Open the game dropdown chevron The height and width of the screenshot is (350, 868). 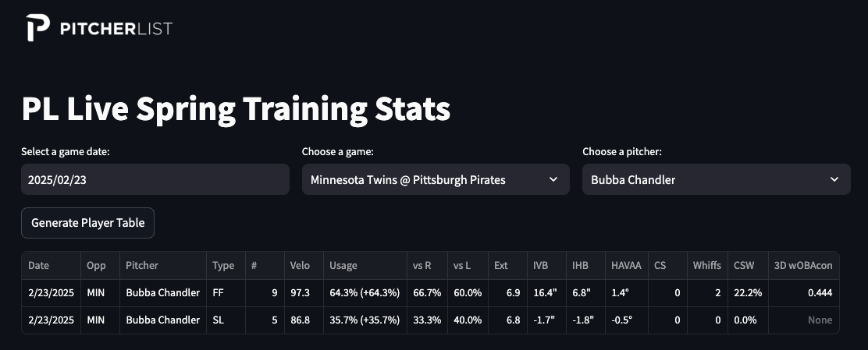click(x=553, y=179)
